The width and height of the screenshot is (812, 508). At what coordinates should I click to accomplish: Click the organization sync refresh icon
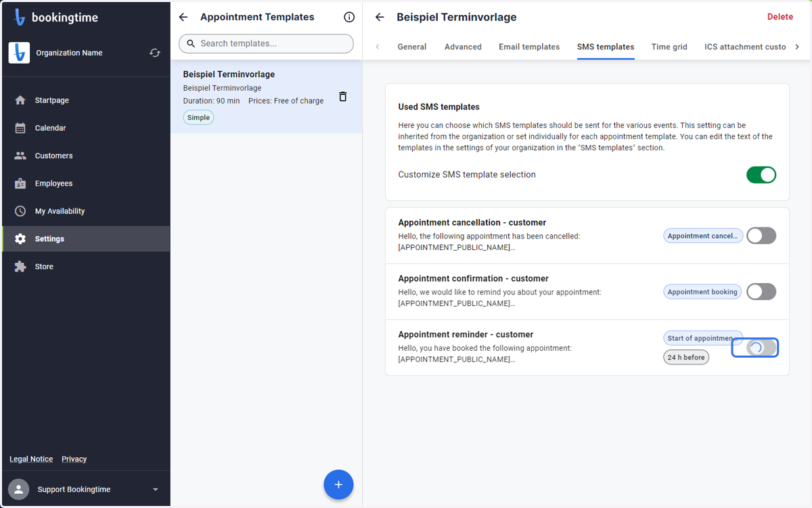(x=155, y=53)
